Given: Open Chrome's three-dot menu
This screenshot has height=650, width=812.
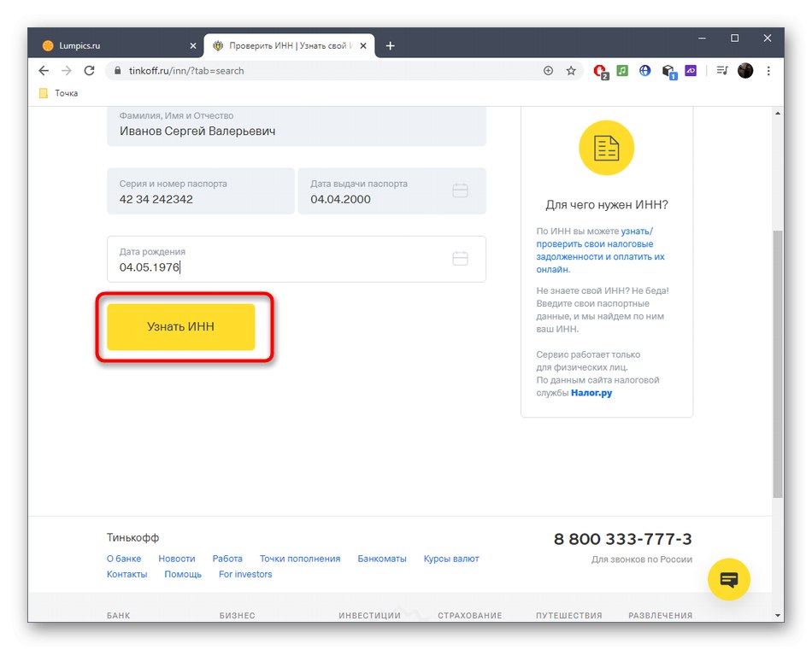Looking at the screenshot, I should tap(768, 71).
